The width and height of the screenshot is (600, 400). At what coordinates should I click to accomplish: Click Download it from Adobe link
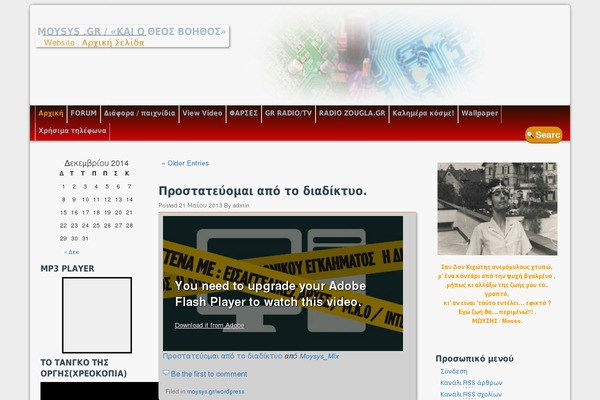click(209, 325)
